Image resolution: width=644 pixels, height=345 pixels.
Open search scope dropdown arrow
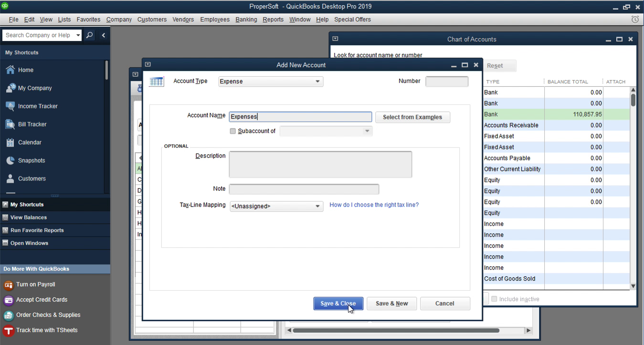pyautogui.click(x=78, y=35)
